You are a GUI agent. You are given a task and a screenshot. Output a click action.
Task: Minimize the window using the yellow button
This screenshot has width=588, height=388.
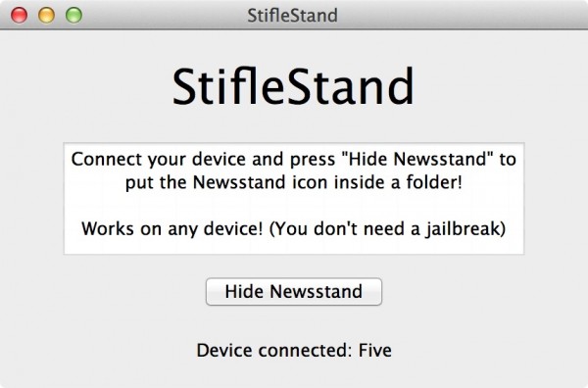[46, 16]
